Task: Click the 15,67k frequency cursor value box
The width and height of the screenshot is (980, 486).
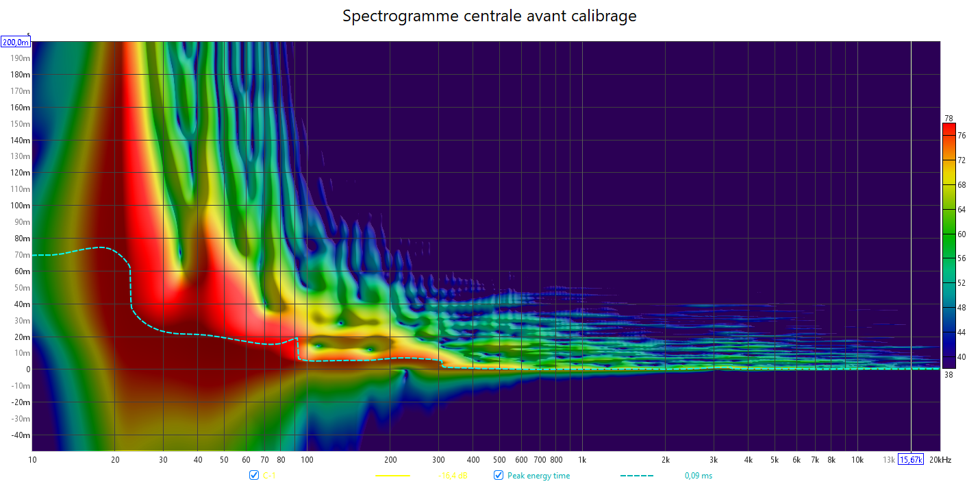Action: click(x=911, y=459)
